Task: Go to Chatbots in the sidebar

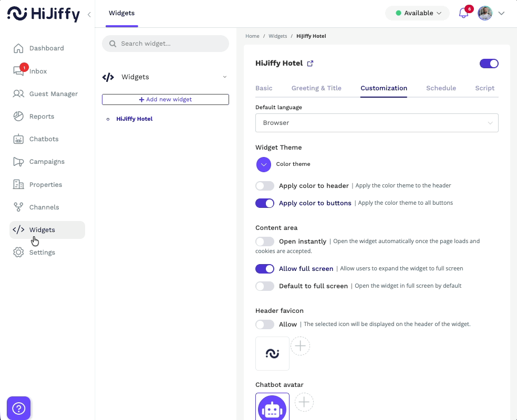Action: pyautogui.click(x=44, y=139)
